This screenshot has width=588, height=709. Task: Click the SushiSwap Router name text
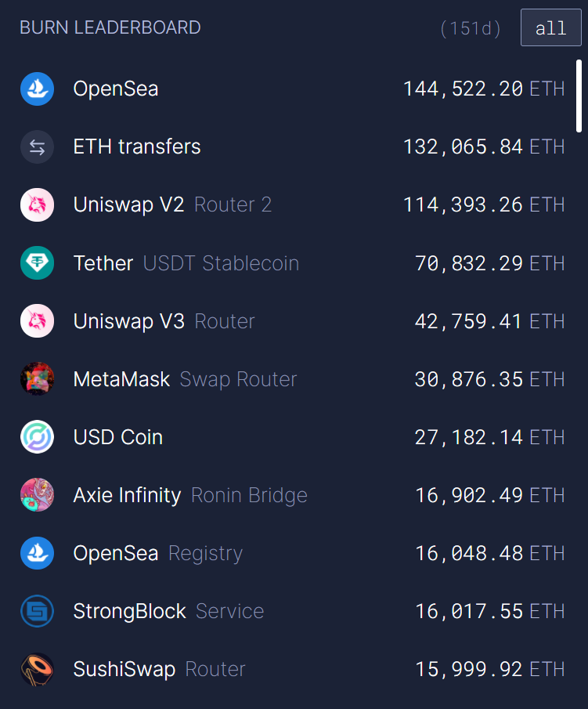(159, 669)
